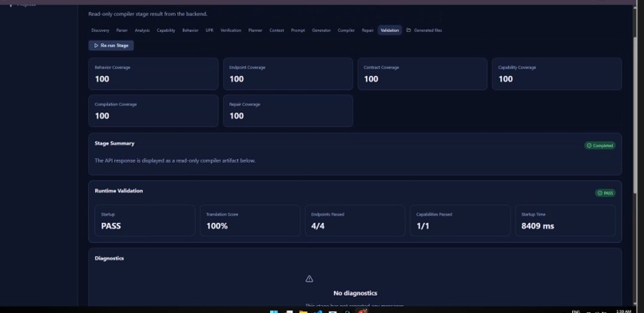Click the Translation Score 100% card
The image size is (644, 313).
[250, 220]
